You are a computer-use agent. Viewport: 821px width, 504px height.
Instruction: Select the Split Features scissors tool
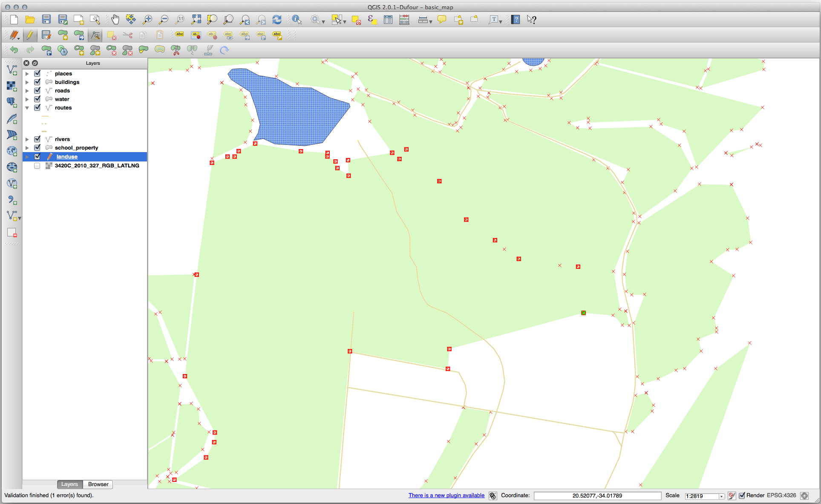pos(176,50)
